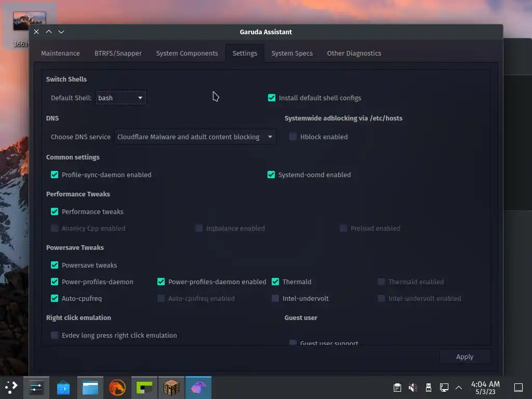
Task: Open the network connections tray icon
Action: click(444, 388)
